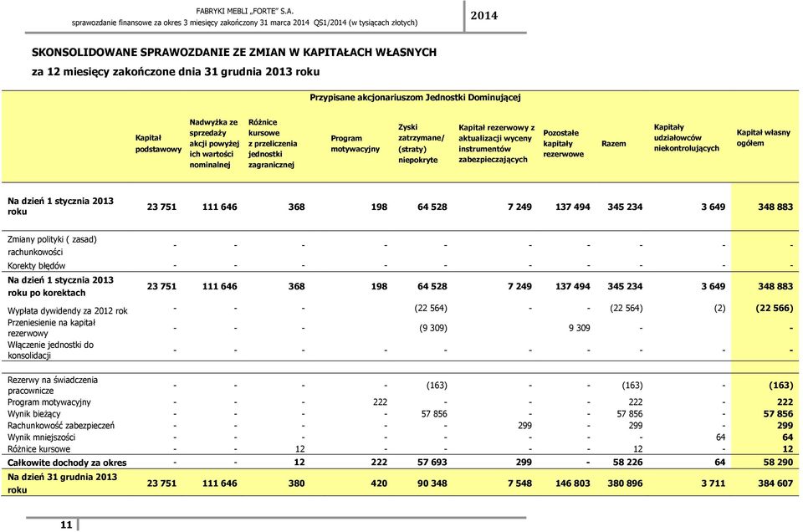Click the header 'FABRYKI MEBLI „FORTE" S.A.'
Viewport: 803px width, 532px height.
click(245, 11)
